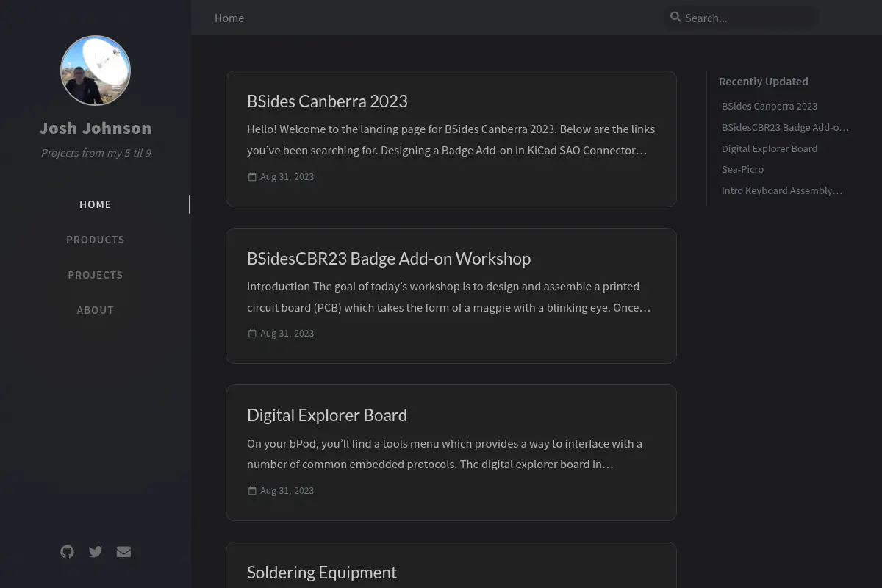Open the PRODUCTS sidebar page
Image resolution: width=882 pixels, height=588 pixels.
pyautogui.click(x=96, y=240)
